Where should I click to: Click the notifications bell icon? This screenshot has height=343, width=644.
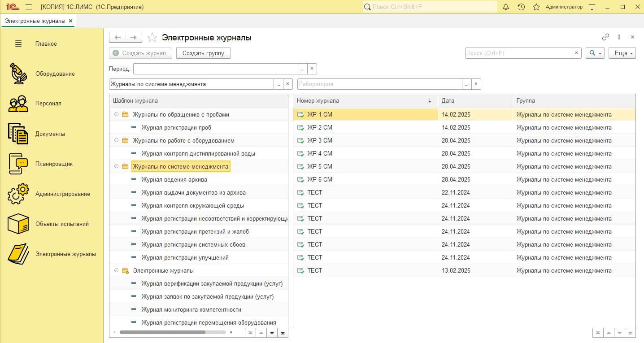(x=506, y=7)
